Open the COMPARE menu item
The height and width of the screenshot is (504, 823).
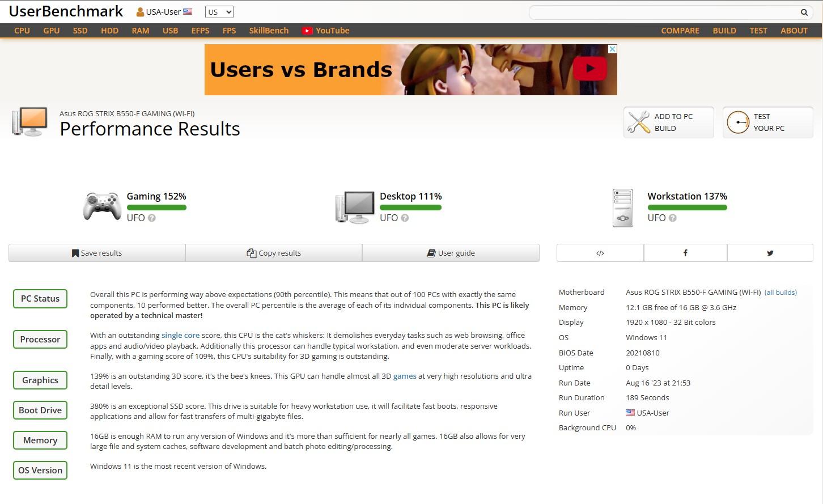tap(680, 31)
